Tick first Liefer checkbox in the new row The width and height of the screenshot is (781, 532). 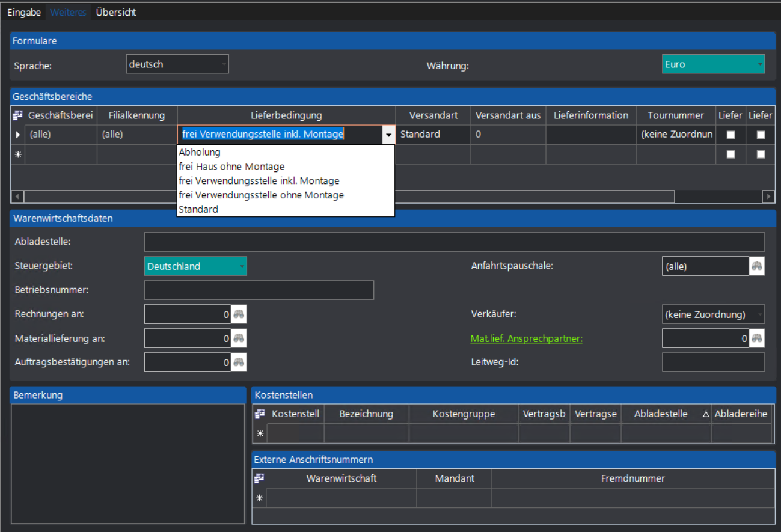[x=731, y=154]
